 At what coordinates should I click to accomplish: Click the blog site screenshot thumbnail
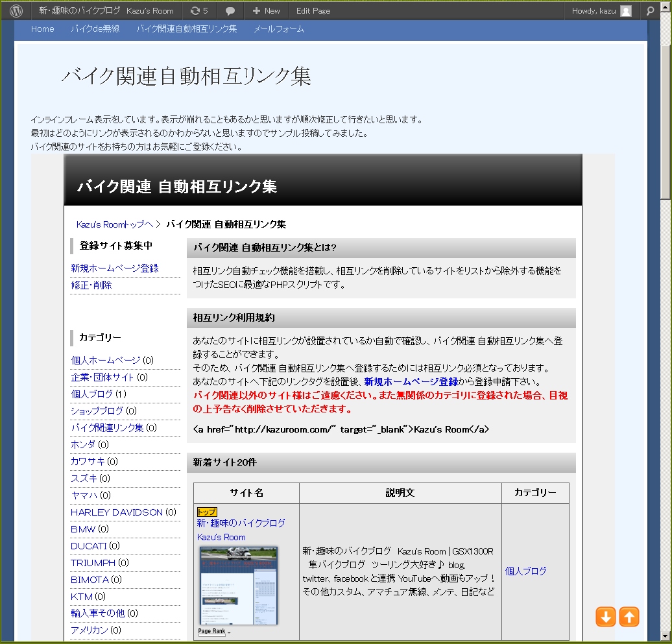point(238,586)
